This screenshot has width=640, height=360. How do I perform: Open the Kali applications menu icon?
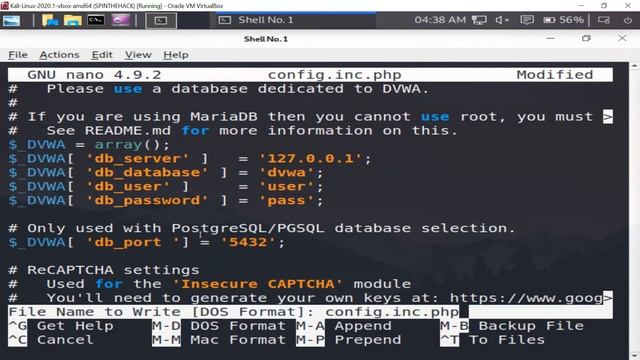click(11, 20)
